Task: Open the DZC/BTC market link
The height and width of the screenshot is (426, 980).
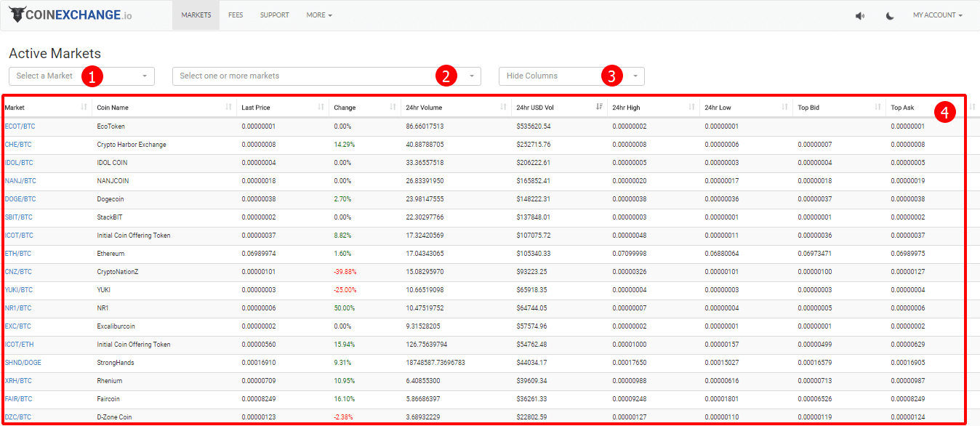Action: (18, 417)
